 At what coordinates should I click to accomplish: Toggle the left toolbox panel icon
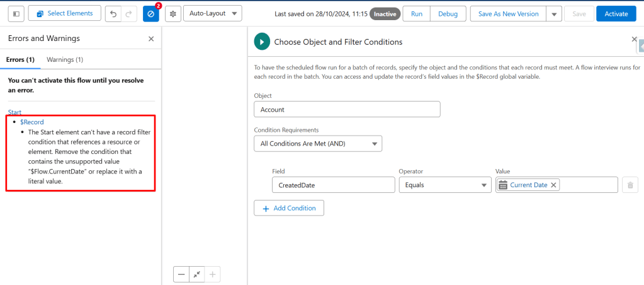(x=16, y=13)
